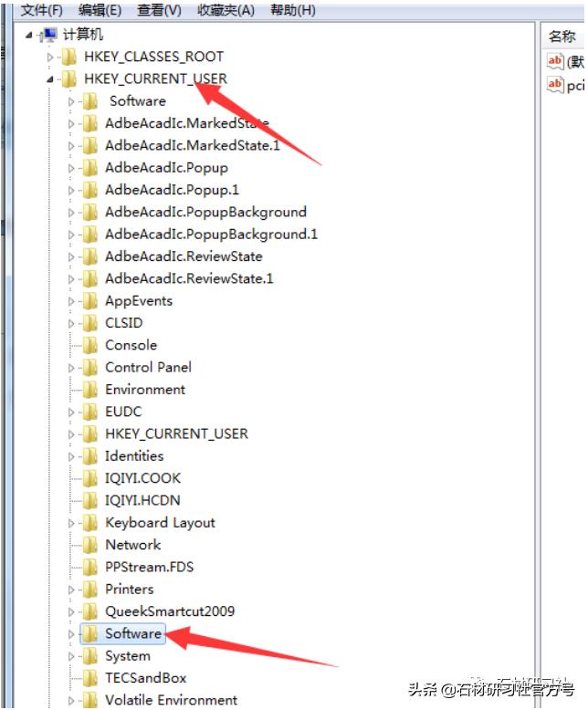This screenshot has width=588, height=710.
Task: Expand AdbeAcadIc.Popup key arrow
Action: [71, 168]
